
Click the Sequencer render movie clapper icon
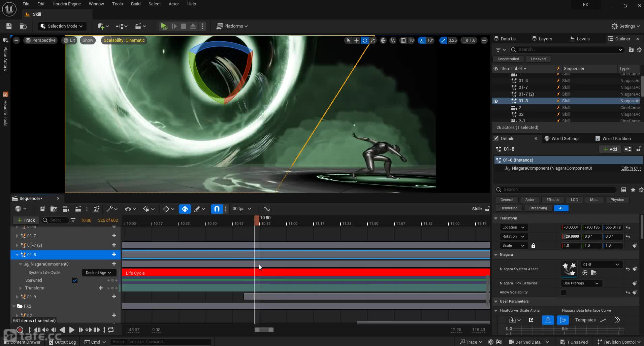click(78, 209)
